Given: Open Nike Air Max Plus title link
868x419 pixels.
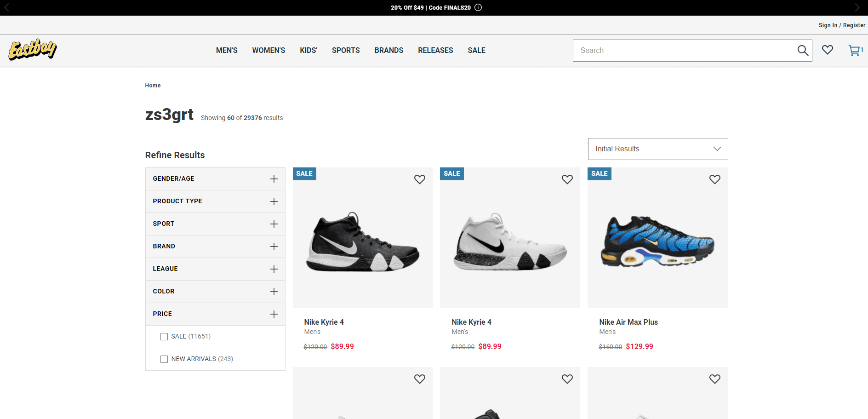Looking at the screenshot, I should (628, 322).
